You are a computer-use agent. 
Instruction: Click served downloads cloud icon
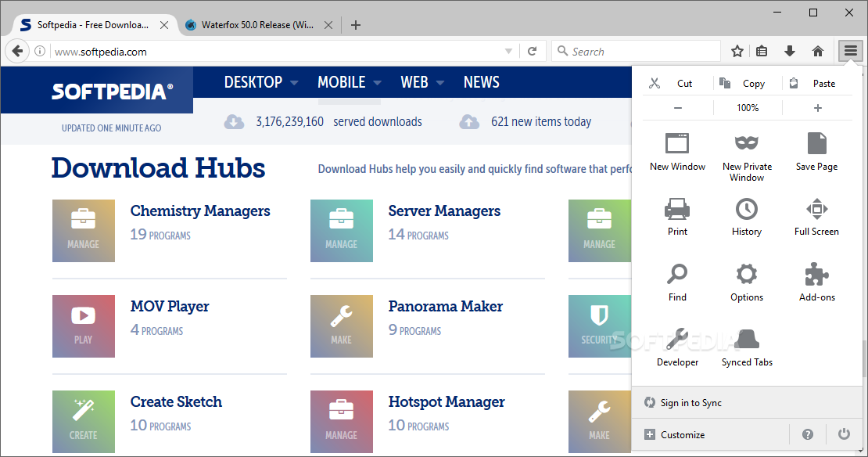[x=234, y=122]
